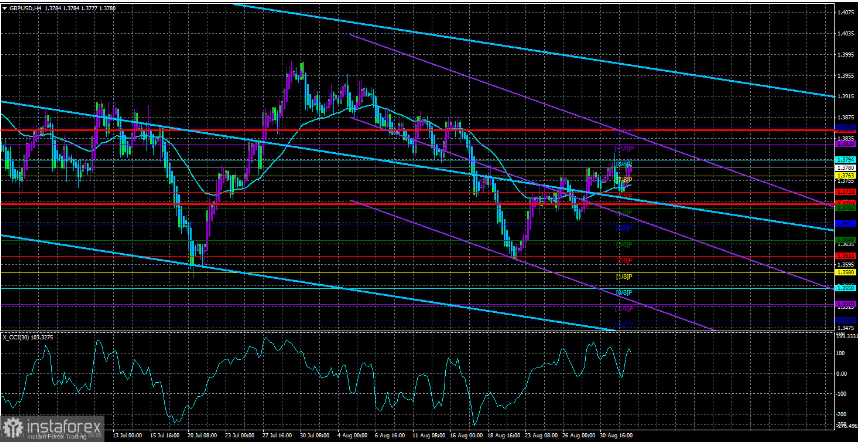Viewport: 858px width, 443px height.
Task: Click the cyan 1.3550 price level tag
Action: pyautogui.click(x=845, y=288)
